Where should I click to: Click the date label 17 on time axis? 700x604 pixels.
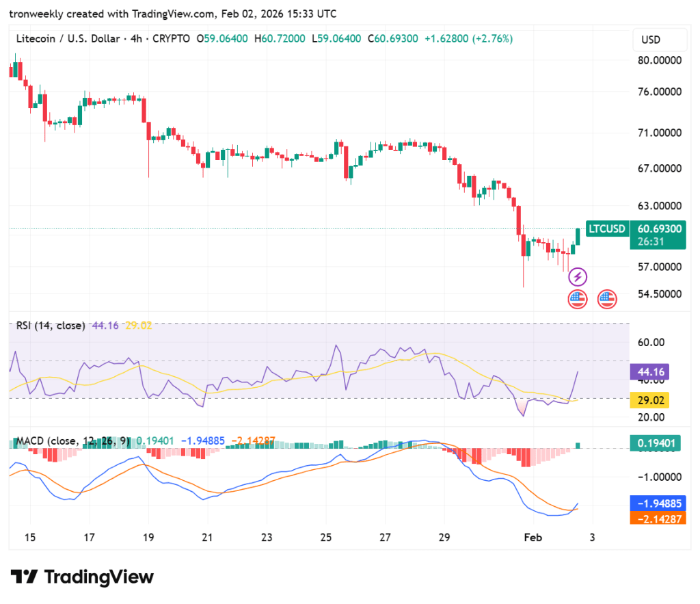pyautogui.click(x=90, y=538)
